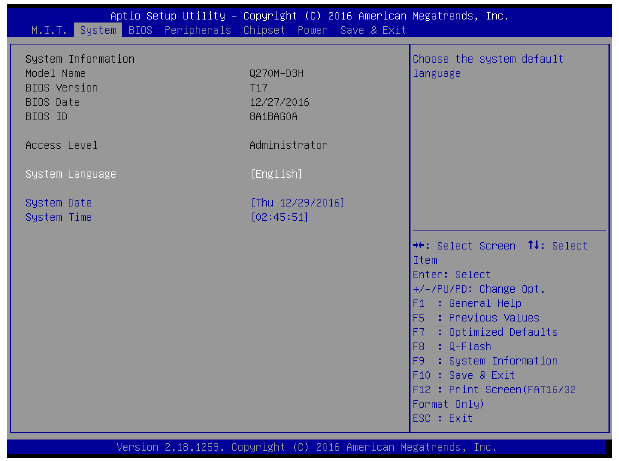The image size is (619, 461).
Task: Open the Power tab
Action: [x=313, y=30]
